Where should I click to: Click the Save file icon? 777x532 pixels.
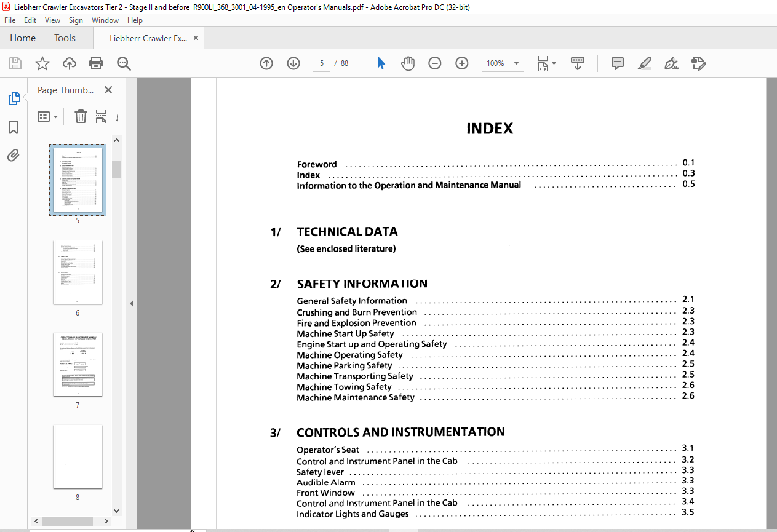(15, 63)
